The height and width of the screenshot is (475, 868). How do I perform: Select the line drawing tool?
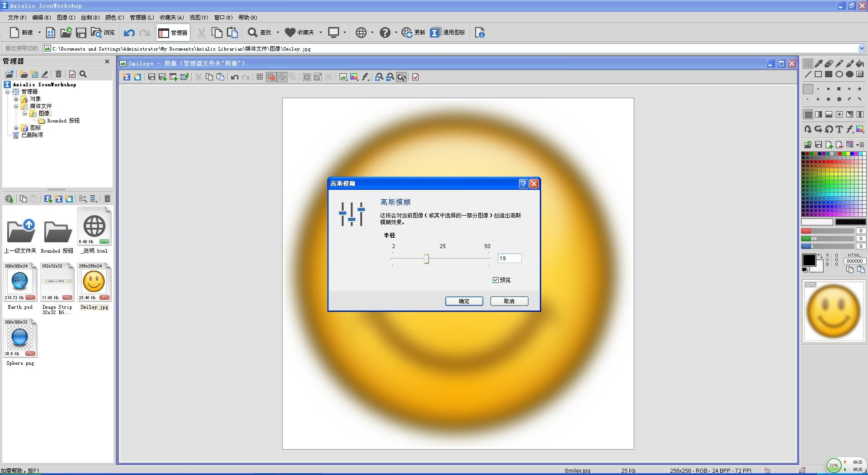[x=808, y=75]
